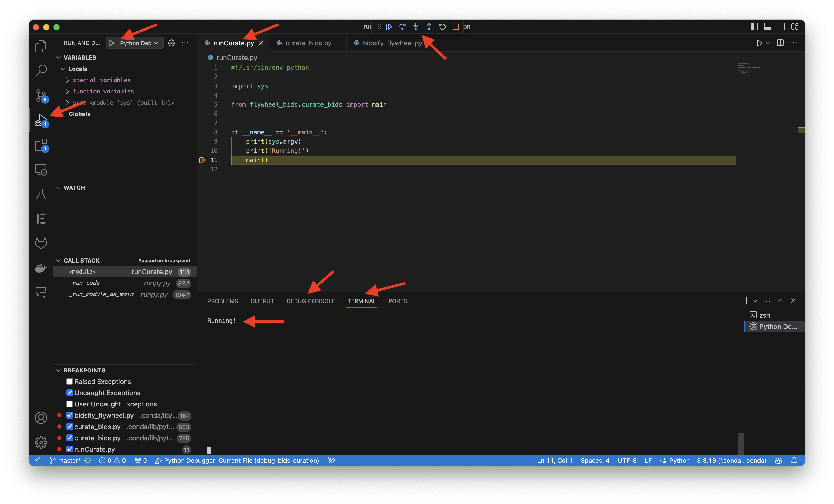This screenshot has width=834, height=504.
Task: Select interpreter 3.8.19 ('.conda': conda)
Action: point(732,460)
